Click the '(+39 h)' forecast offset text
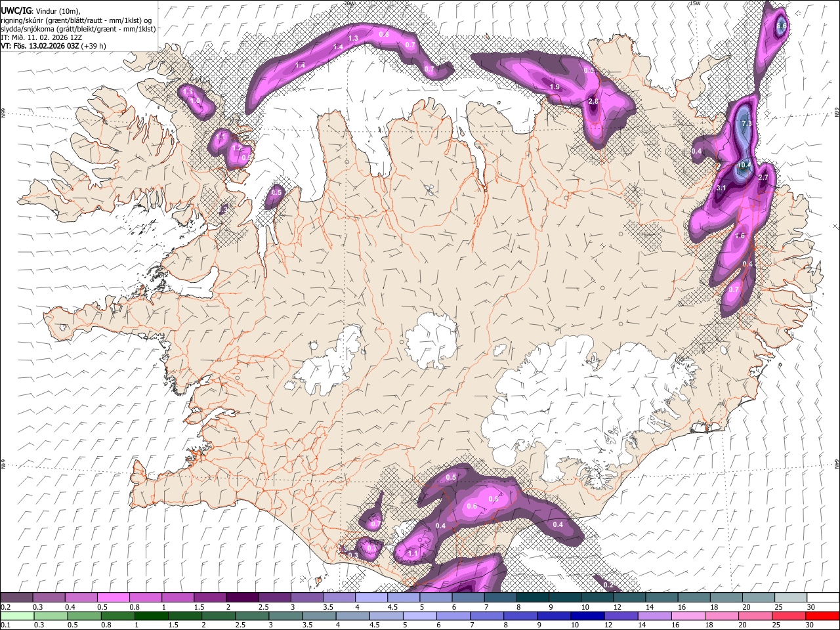Viewport: 840px width, 630px height. coord(94,46)
